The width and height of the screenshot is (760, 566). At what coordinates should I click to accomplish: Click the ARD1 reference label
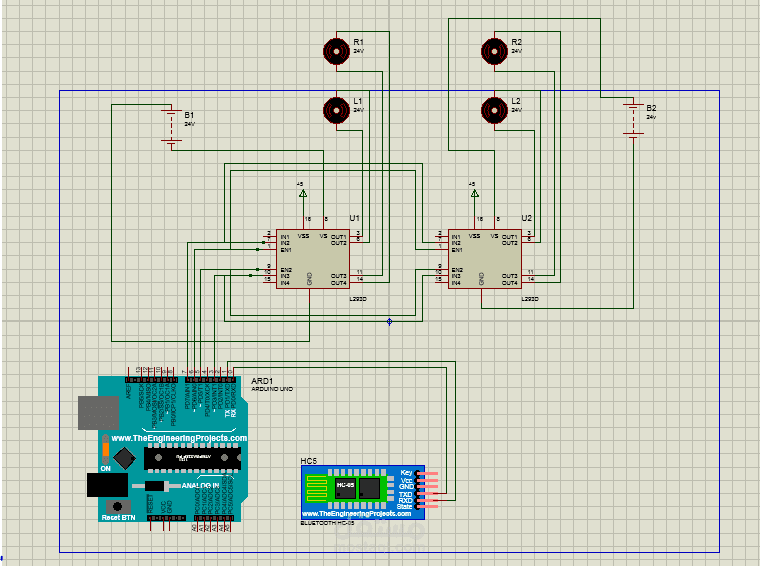262,381
